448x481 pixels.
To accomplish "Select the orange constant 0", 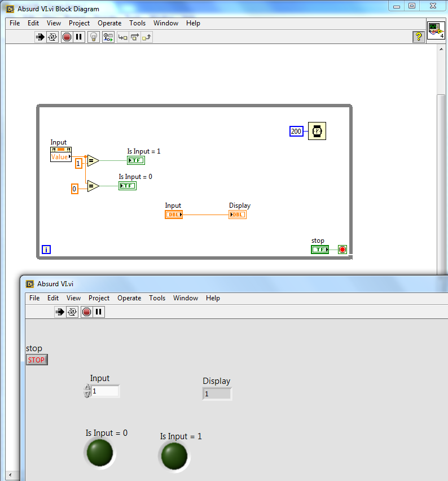I will coord(74,189).
